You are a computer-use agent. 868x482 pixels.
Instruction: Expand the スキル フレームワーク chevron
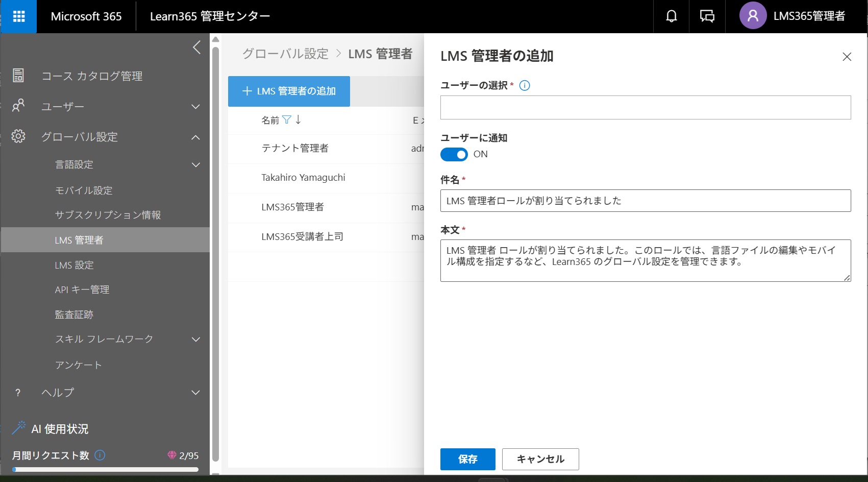[195, 339]
